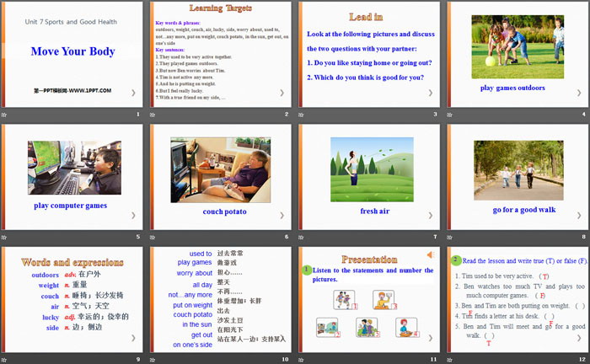Click animation star icon under slide 4
The width and height of the screenshot is (590, 364).
click(450, 114)
